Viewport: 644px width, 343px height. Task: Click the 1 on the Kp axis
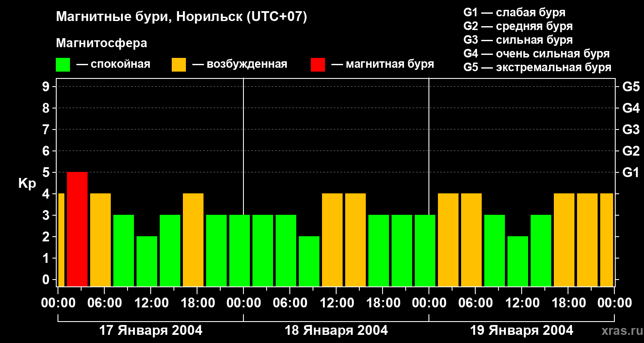(x=46, y=258)
